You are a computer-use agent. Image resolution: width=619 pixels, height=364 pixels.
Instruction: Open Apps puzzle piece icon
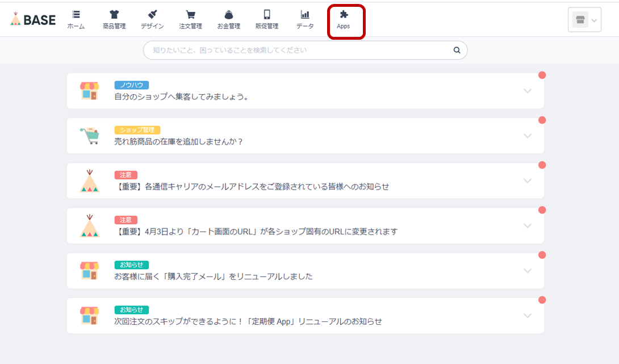coord(344,15)
